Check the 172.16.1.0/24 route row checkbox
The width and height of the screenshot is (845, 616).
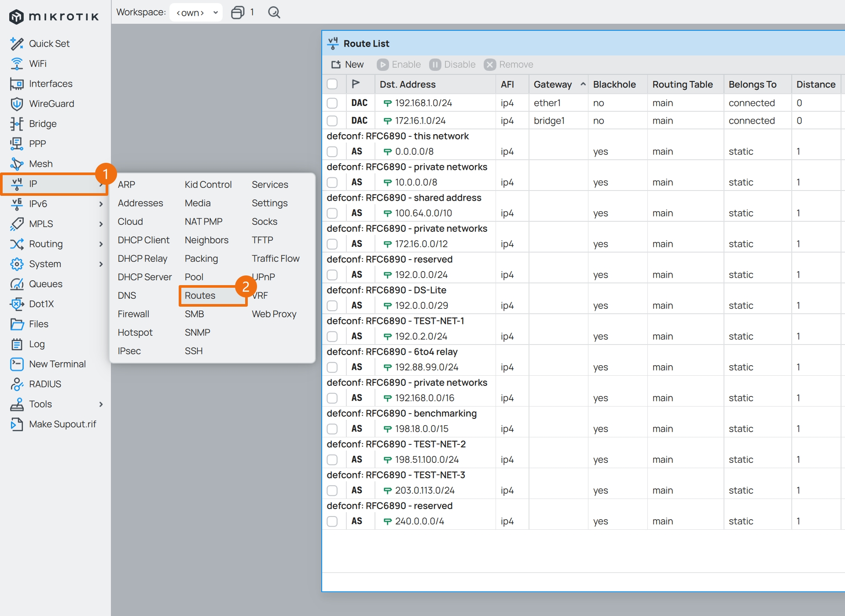pos(332,121)
